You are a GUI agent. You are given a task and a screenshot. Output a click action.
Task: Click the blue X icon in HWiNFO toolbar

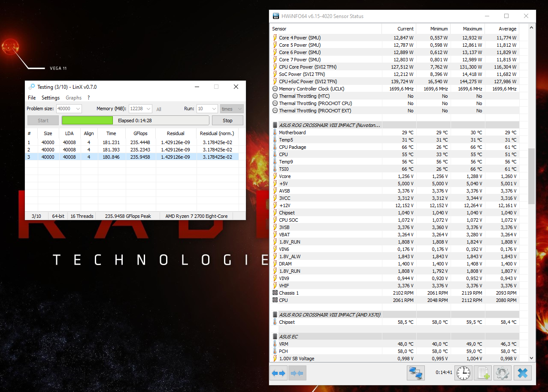pyautogui.click(x=522, y=373)
